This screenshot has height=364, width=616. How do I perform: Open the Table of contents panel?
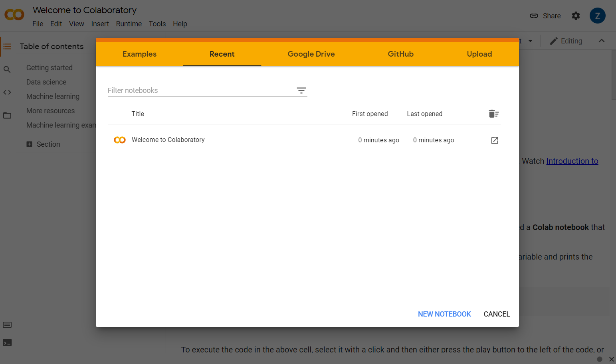click(x=7, y=46)
